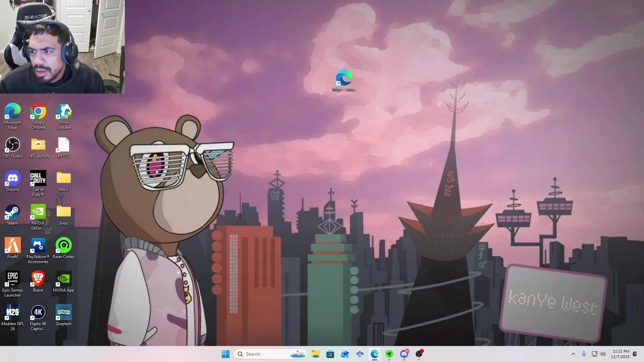
Task: Open File Explorer from the taskbar
Action: 315,354
